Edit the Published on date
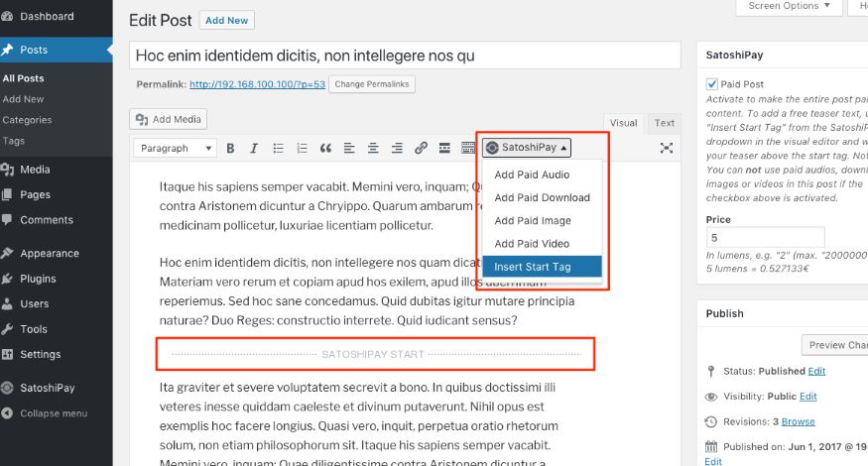This screenshot has width=868, height=466. coord(713,461)
